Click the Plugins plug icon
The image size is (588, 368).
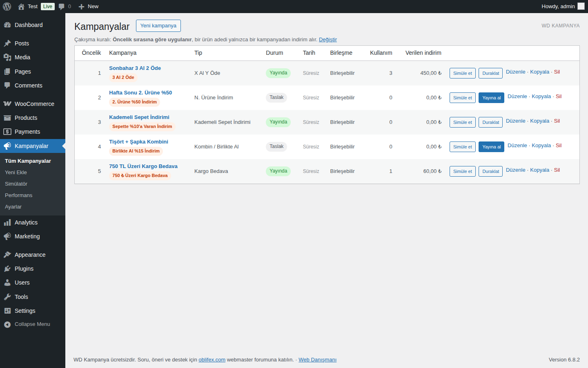7,269
